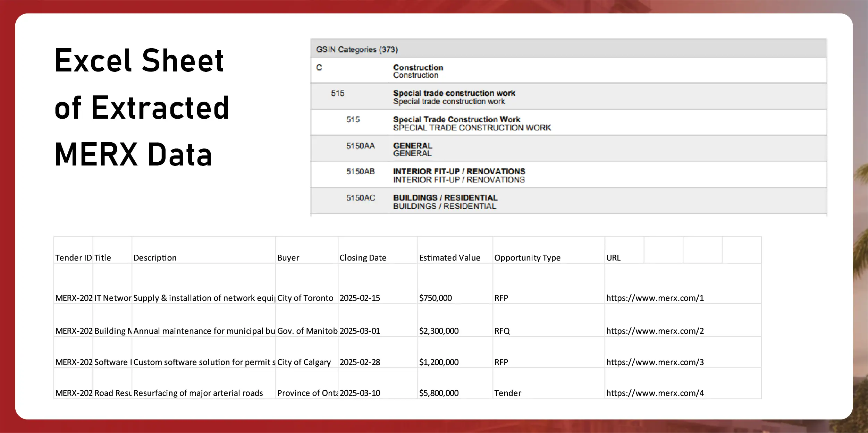Click the uppercase SPECIAL TRADE CONSTRUCTION WORK entry

[472, 128]
